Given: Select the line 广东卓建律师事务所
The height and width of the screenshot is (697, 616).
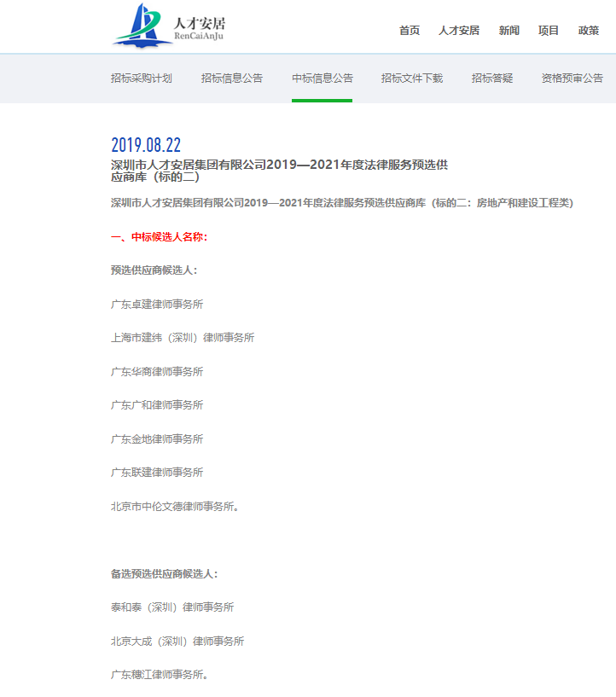Looking at the screenshot, I should (x=157, y=305).
